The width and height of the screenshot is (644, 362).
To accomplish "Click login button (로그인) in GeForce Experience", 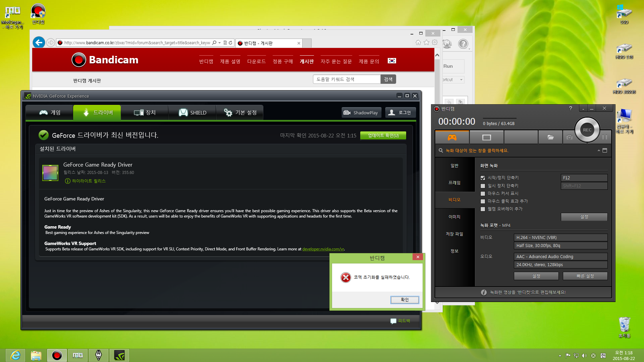I will (x=400, y=113).
